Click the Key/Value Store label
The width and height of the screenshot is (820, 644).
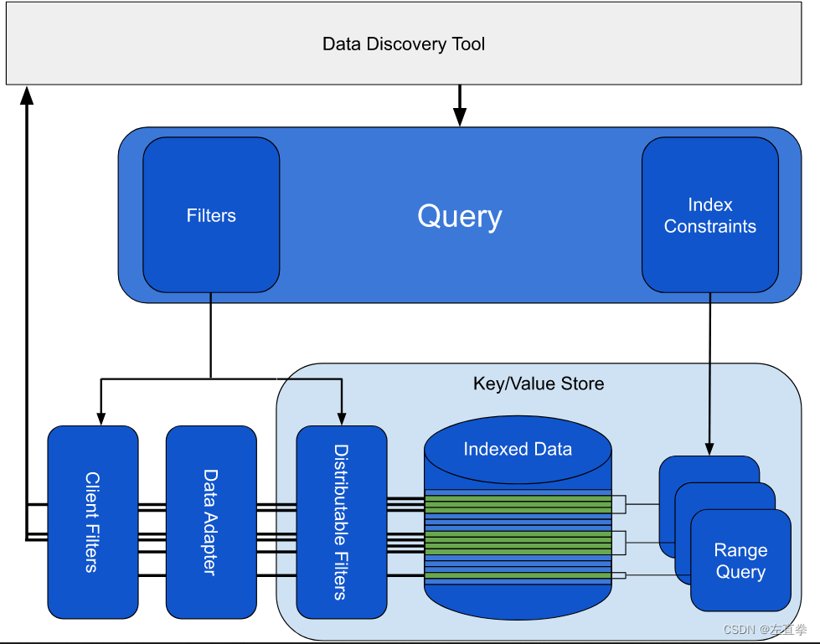(539, 384)
